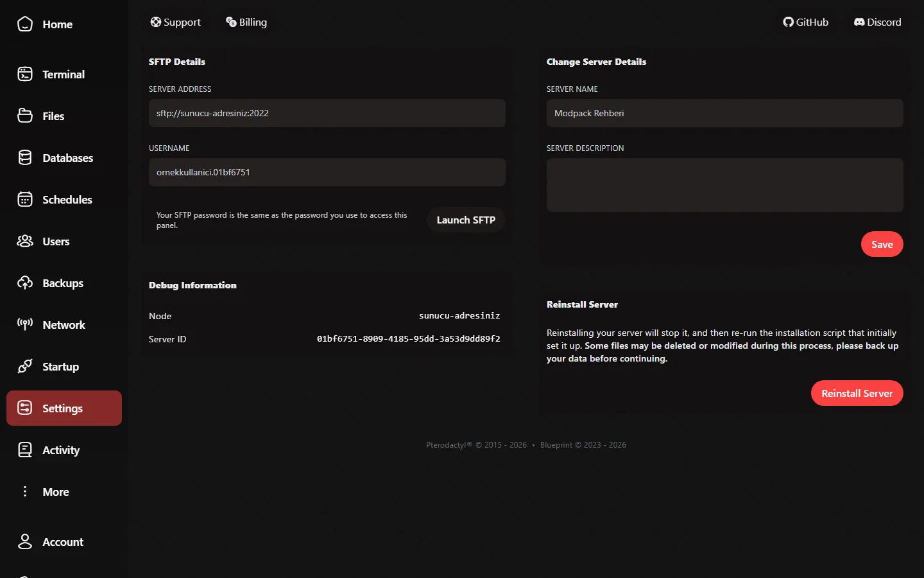Screen dimensions: 924x578
Task: Click the Discord logo icon
Action: [859, 22]
